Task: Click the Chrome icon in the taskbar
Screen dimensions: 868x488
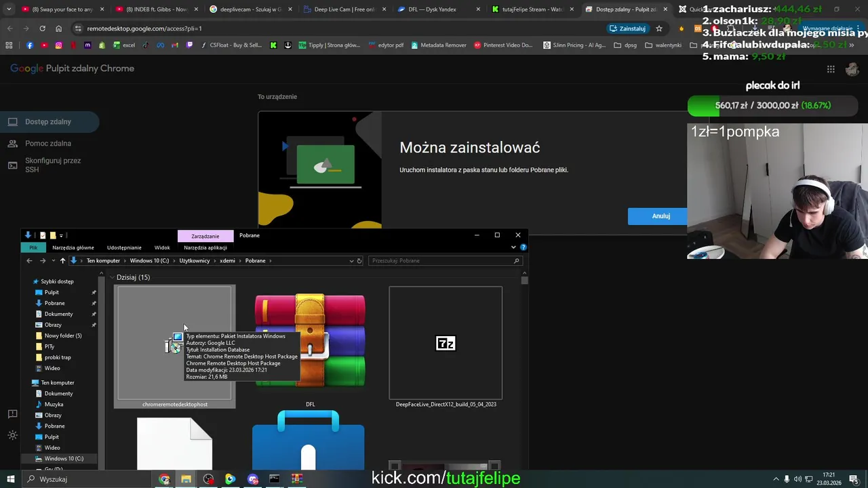Action: point(164,479)
